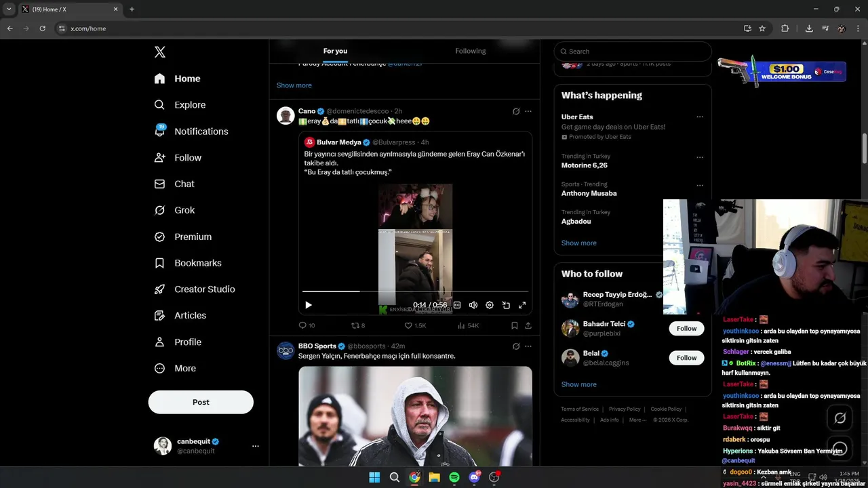Click Show more under Who to follow
This screenshot has height=488, width=868.
click(x=579, y=384)
